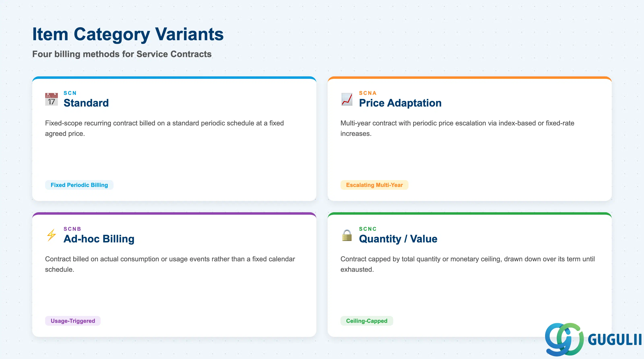Click the Quantity / Value card heading
The width and height of the screenshot is (644, 359).
coord(398,239)
